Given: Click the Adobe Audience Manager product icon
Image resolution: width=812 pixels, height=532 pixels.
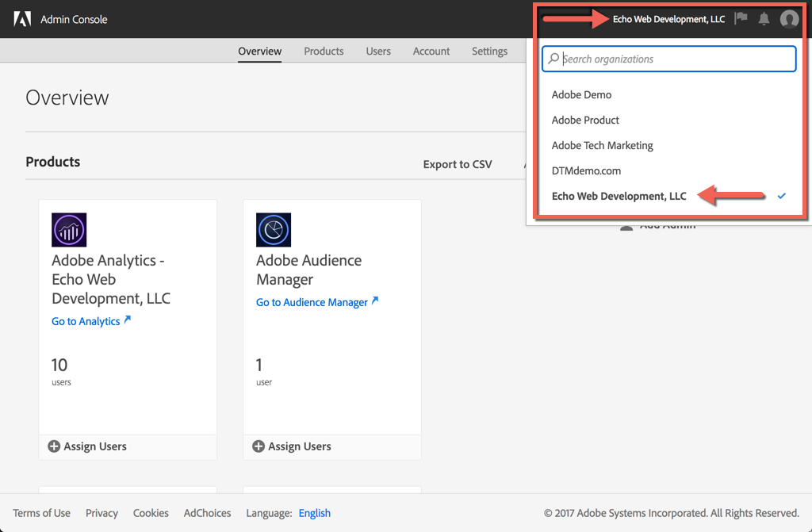Looking at the screenshot, I should click(274, 229).
